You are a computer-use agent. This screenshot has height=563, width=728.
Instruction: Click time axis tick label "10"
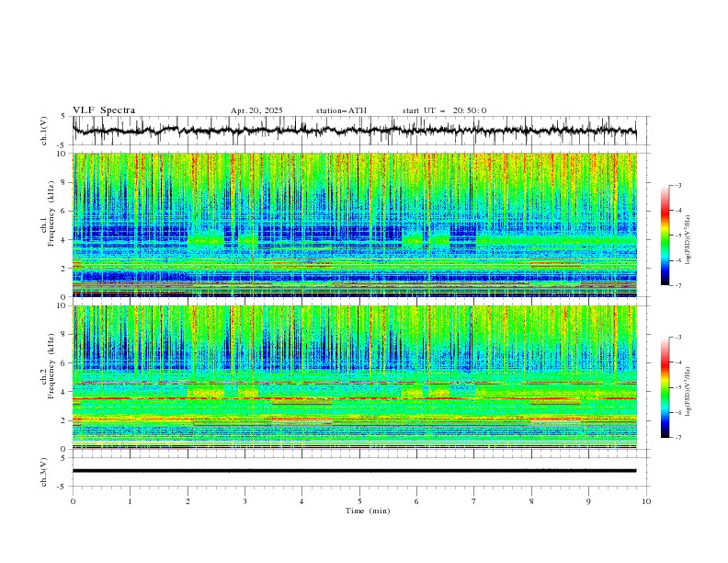(x=646, y=501)
